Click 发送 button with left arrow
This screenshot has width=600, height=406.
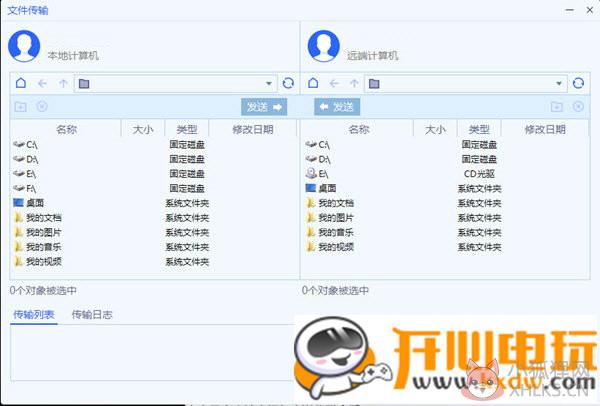click(x=337, y=107)
